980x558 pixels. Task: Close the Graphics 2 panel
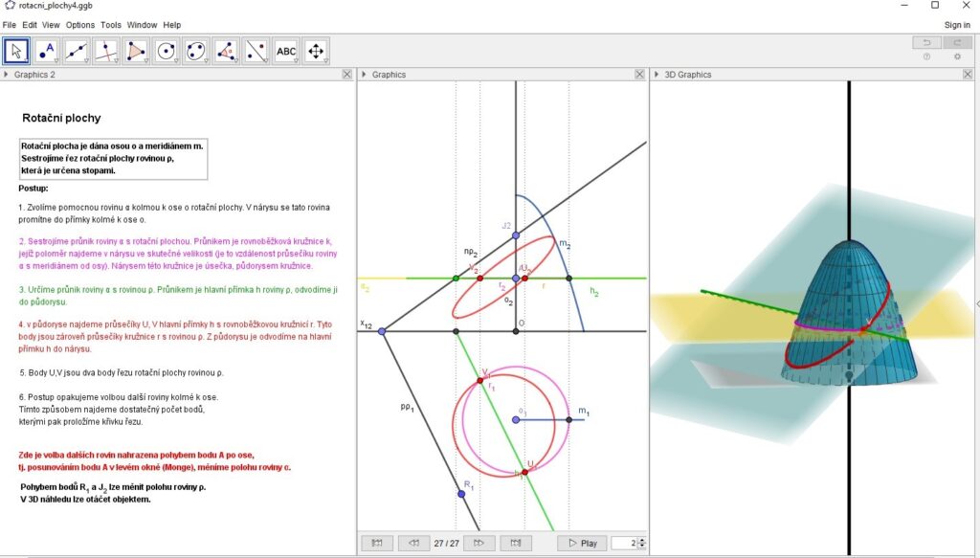[x=346, y=74]
